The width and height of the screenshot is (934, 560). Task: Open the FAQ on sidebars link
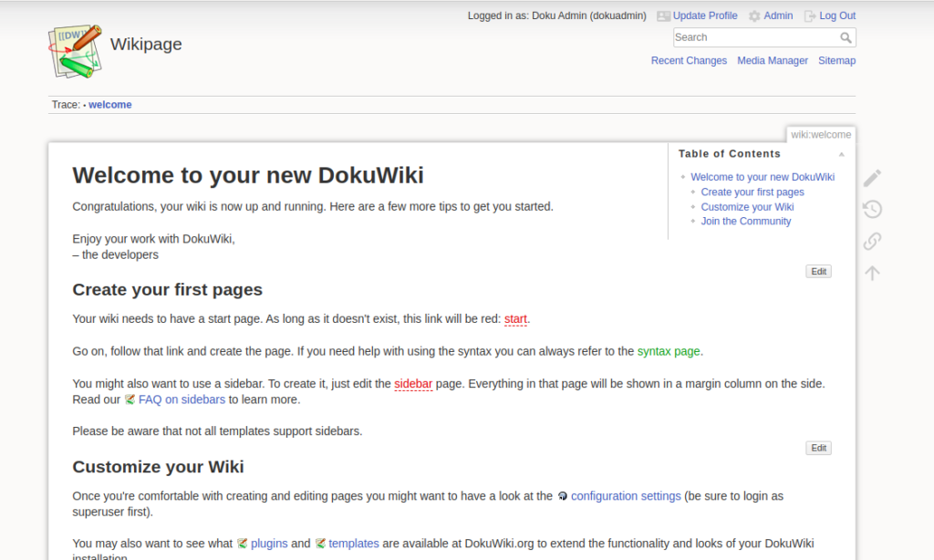[x=182, y=399]
